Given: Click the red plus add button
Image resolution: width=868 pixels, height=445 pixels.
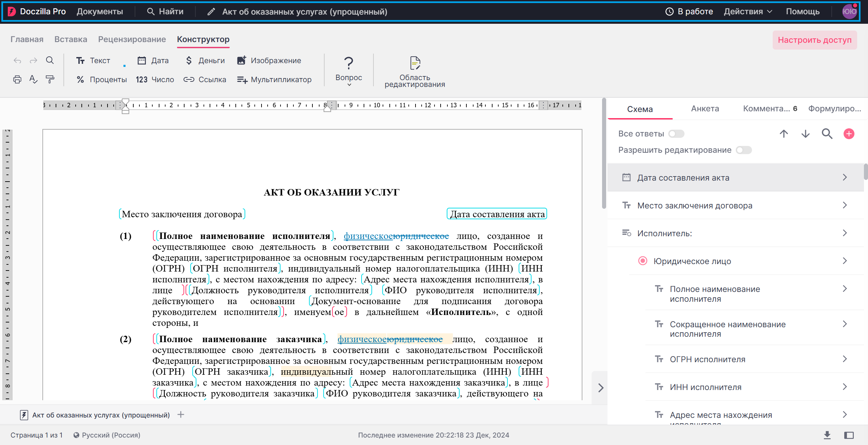Looking at the screenshot, I should click(x=849, y=134).
